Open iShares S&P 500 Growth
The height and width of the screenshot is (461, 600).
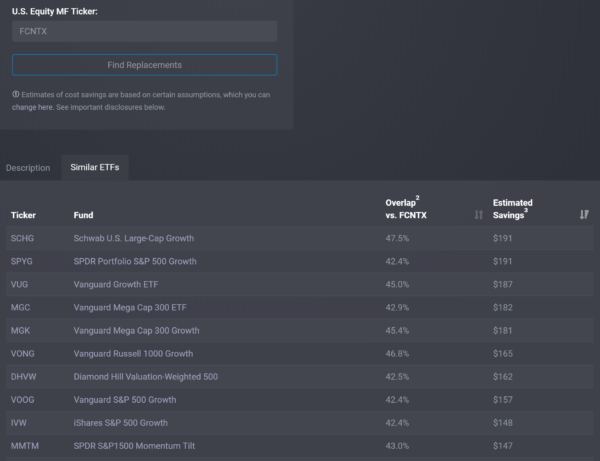pyautogui.click(x=121, y=423)
